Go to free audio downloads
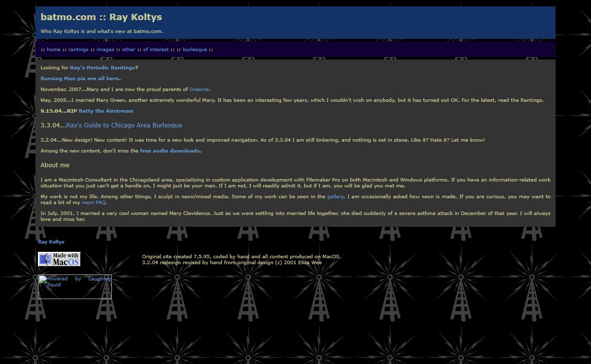The width and height of the screenshot is (591, 364). [x=170, y=151]
